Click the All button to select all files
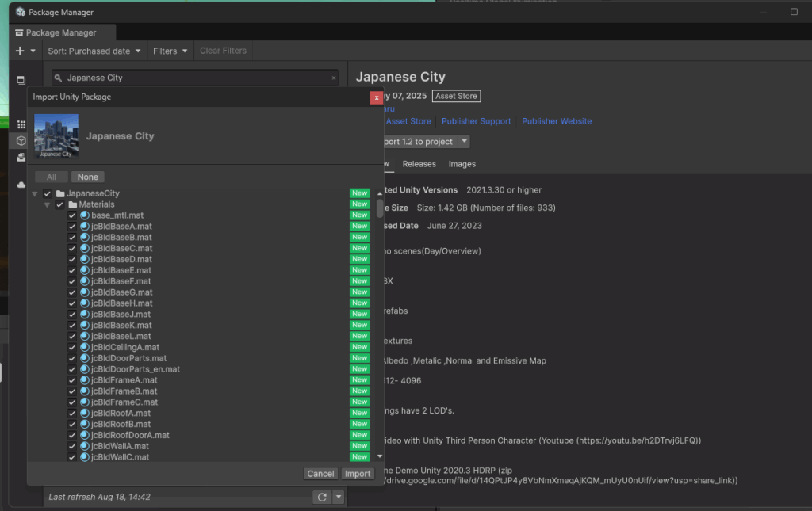Viewport: 812px width, 511px height. [52, 177]
